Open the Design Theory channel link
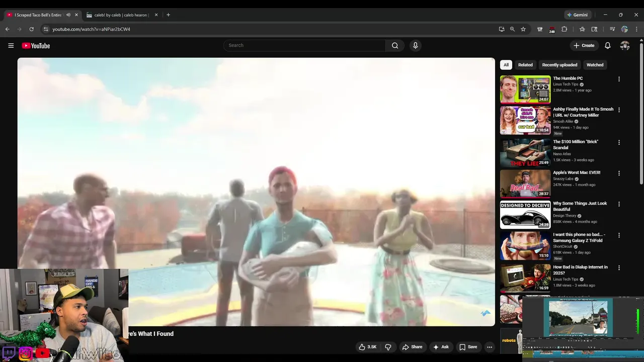The image size is (644, 362). tap(565, 216)
